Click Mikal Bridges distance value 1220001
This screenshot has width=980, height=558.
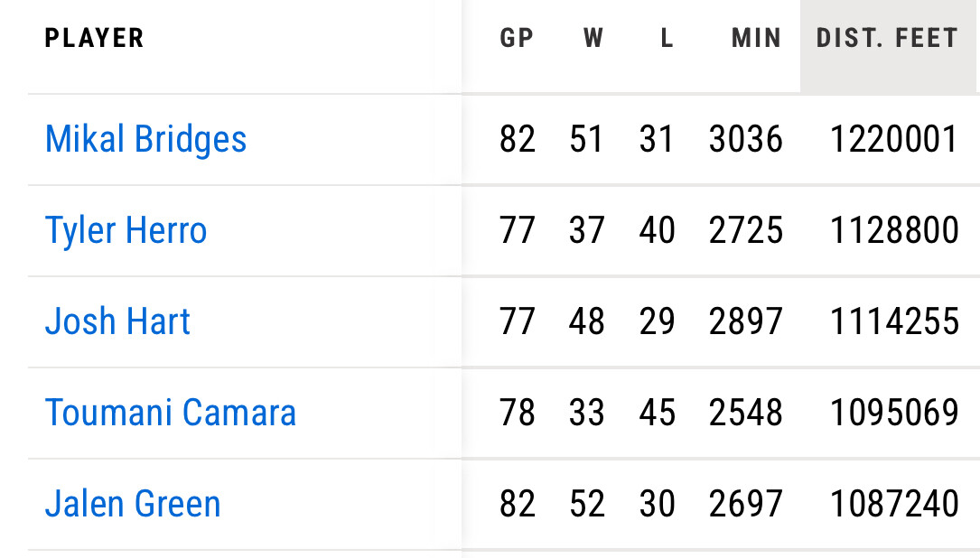click(894, 139)
